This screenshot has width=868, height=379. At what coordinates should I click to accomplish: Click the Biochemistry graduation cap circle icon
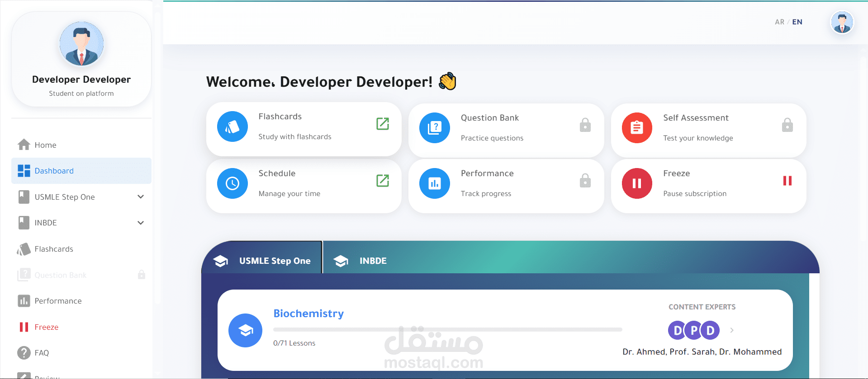click(245, 331)
